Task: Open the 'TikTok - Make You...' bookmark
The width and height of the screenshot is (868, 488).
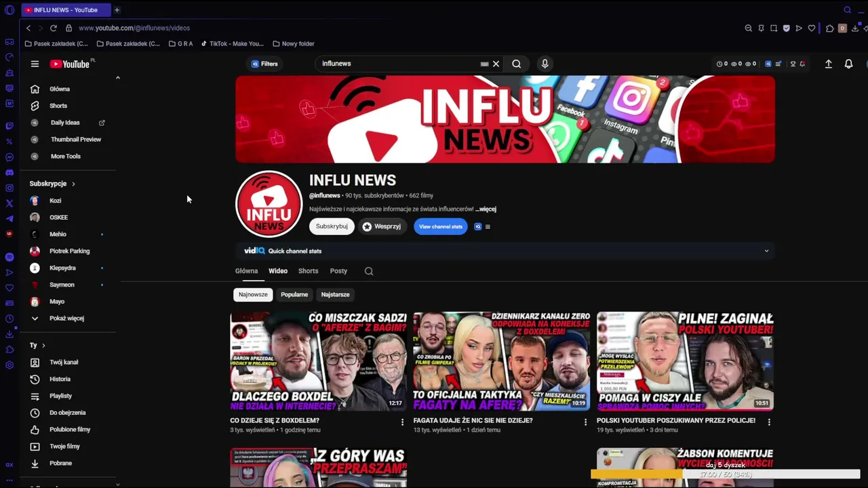Action: coord(232,43)
